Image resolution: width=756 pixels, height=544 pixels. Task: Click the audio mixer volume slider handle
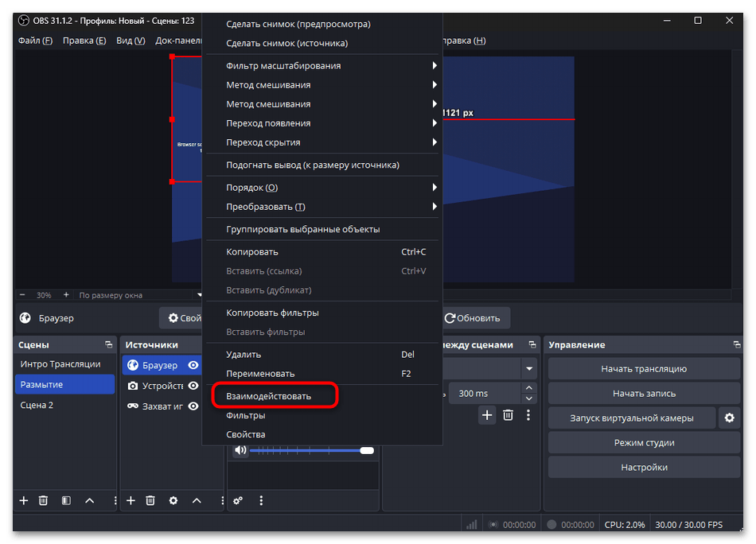tap(366, 450)
